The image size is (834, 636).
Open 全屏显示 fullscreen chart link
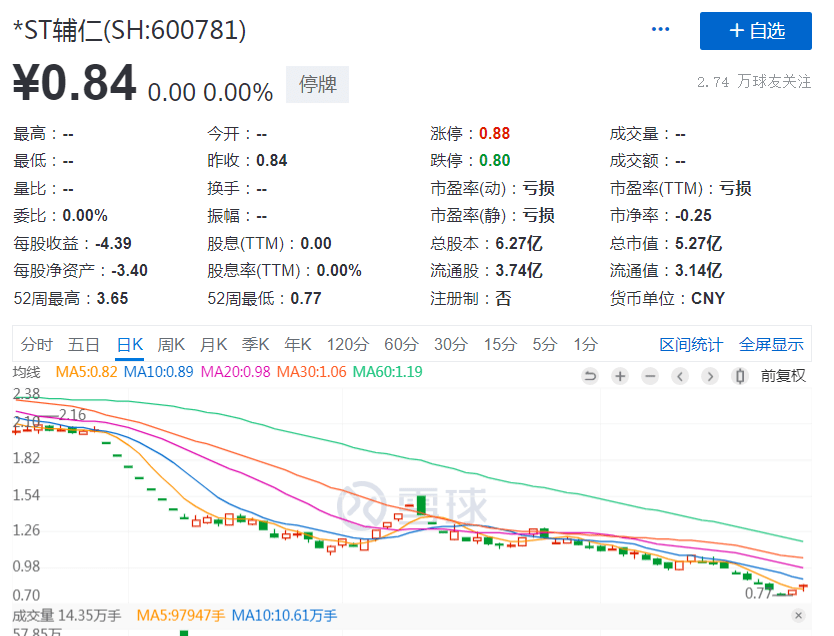771,345
